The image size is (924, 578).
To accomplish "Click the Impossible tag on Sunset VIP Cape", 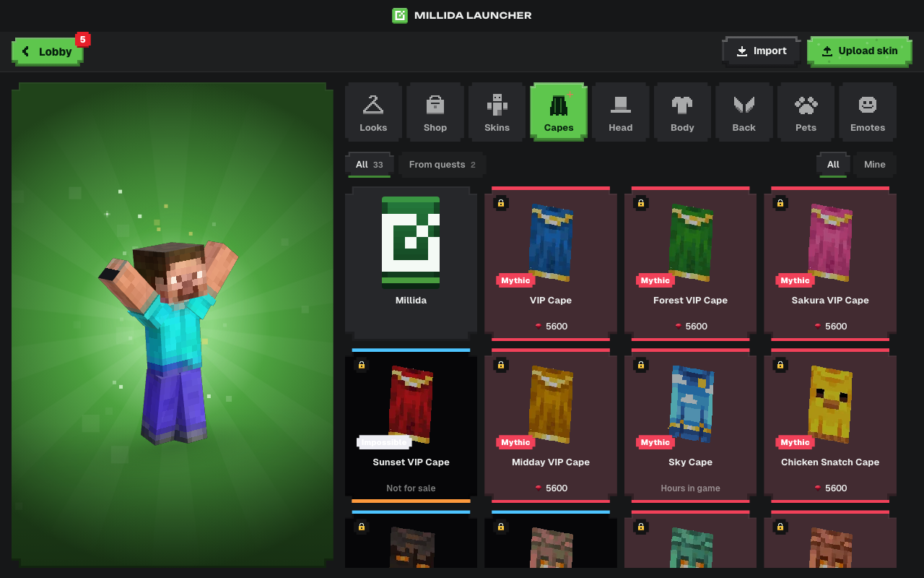I will [384, 442].
